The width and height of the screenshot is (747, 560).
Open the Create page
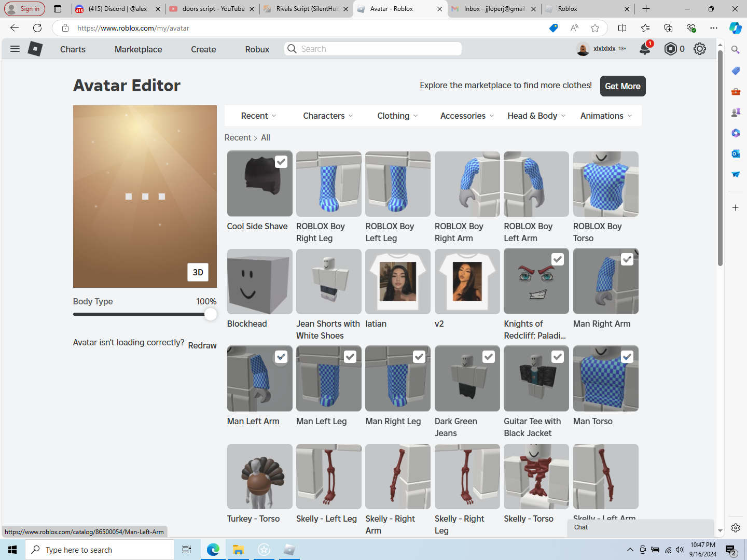coord(203,49)
